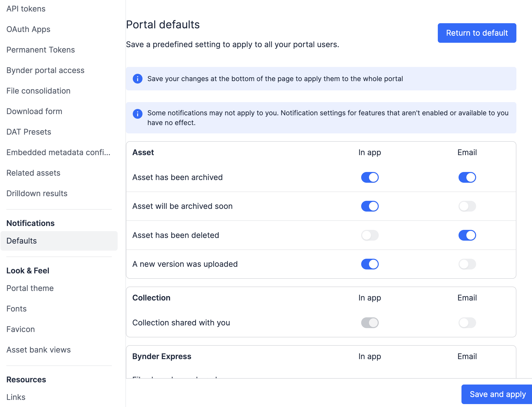Open Portal theme settings
The height and width of the screenshot is (407, 532).
click(30, 288)
